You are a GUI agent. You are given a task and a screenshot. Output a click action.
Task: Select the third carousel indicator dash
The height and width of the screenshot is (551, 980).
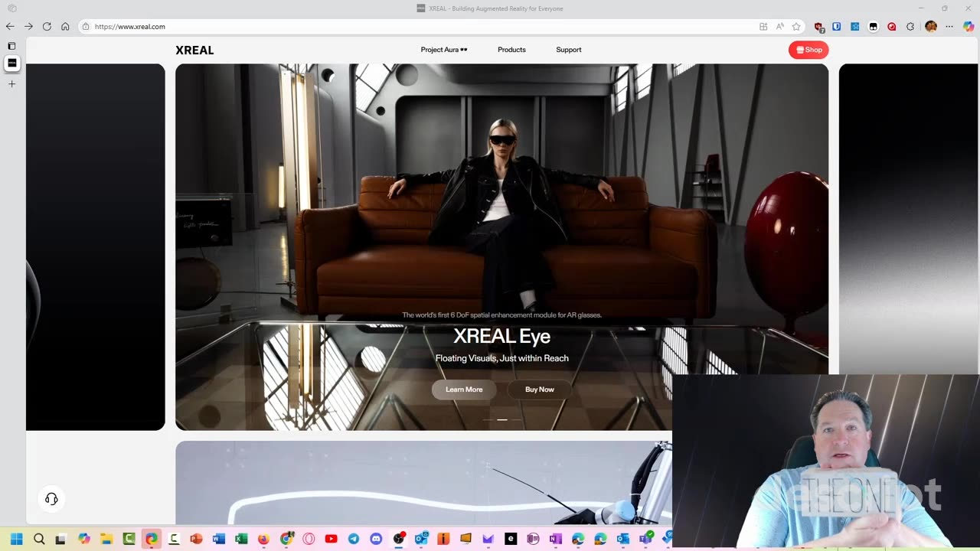click(517, 419)
